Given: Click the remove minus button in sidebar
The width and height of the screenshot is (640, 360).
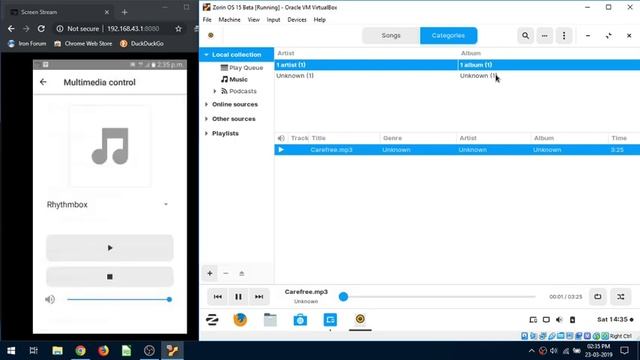Looking at the screenshot, I should 226,273.
